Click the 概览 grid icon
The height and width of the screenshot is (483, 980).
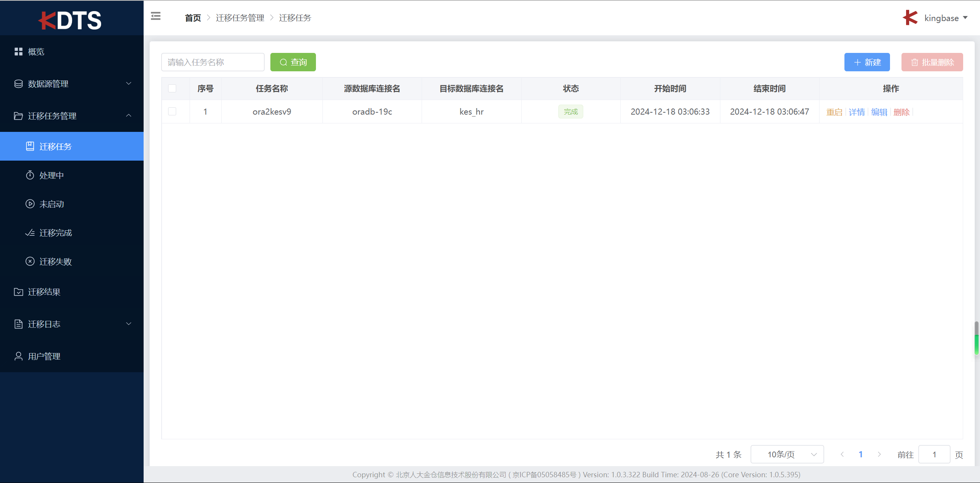(x=18, y=51)
